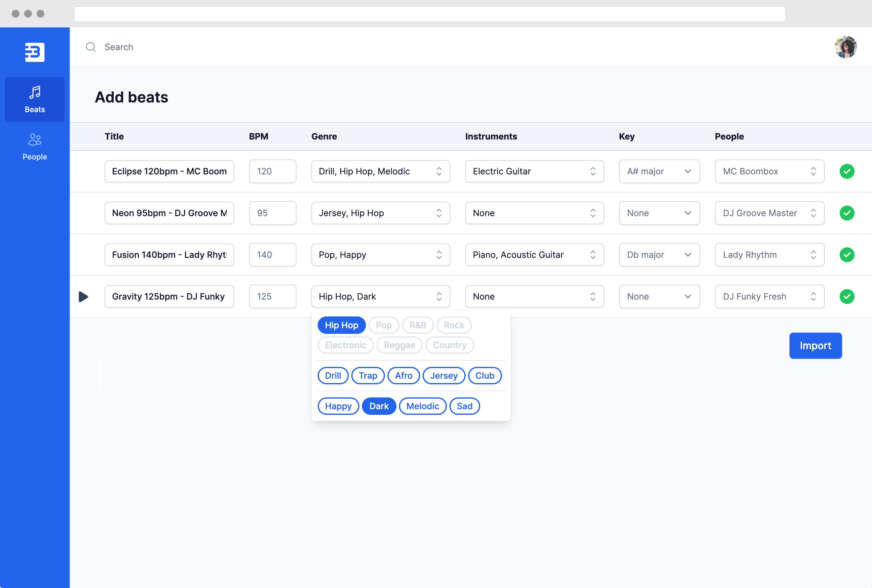Select the Electronic genre tag
Viewport: 872px width, 588px height.
(345, 345)
